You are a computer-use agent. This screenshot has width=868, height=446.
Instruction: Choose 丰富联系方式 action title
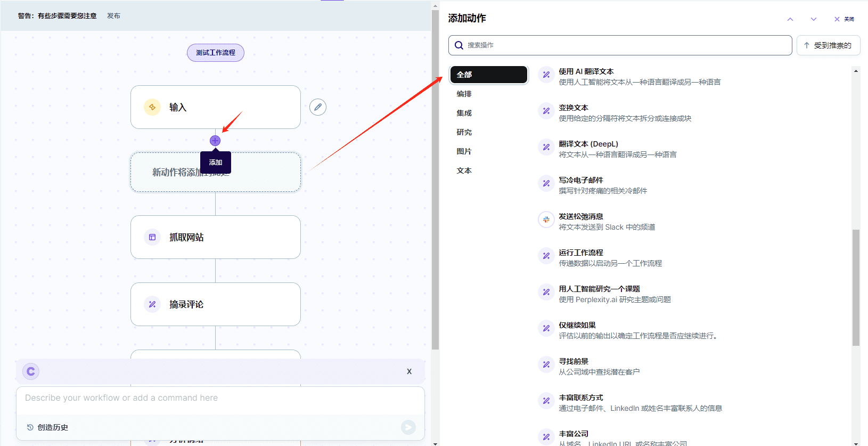[581, 398]
